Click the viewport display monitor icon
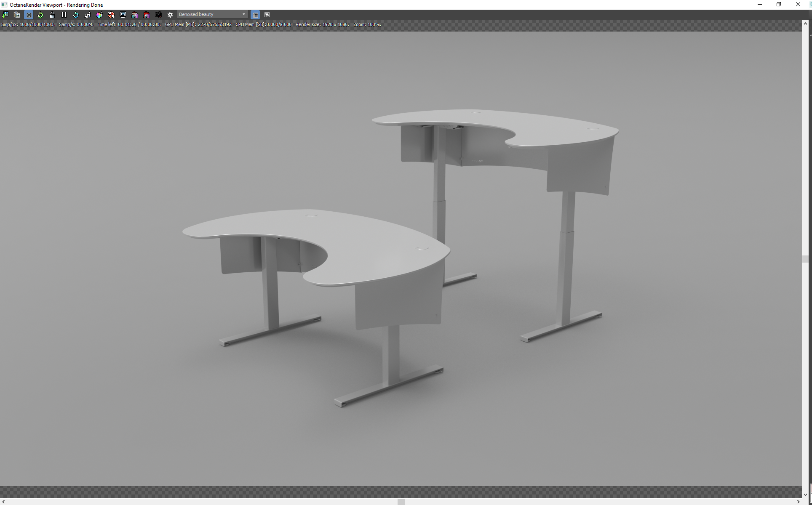Image resolution: width=812 pixels, height=505 pixels. pos(123,15)
